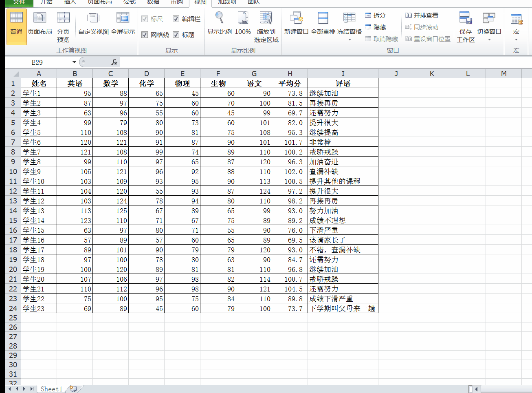Viewport: 532px width, 393px height.
Task: Toggle the 标尺 ruler checkbox
Action: (145, 19)
